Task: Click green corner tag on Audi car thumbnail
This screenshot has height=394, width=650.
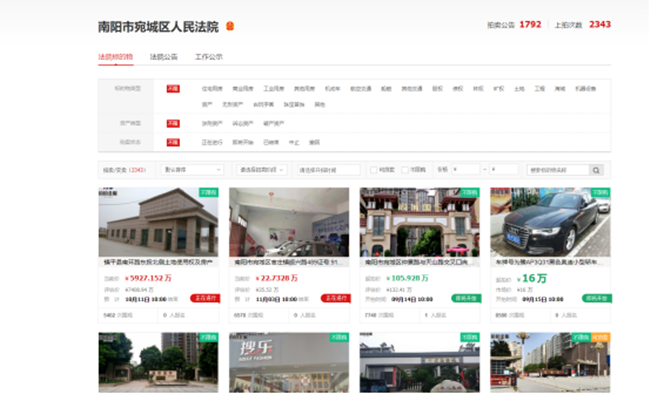Action: tap(600, 192)
